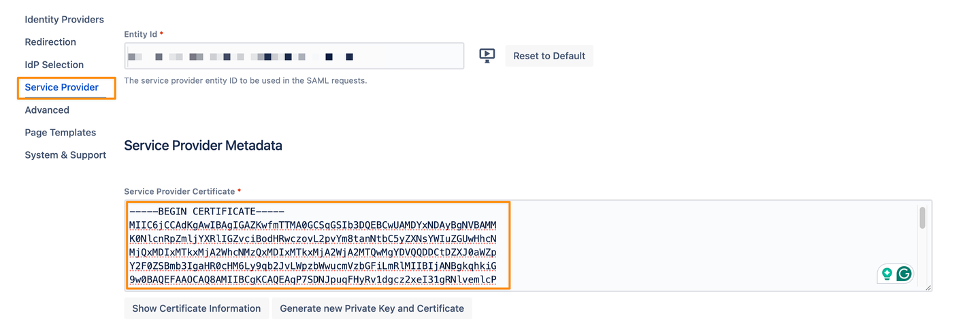Open Page Templates from the sidebar
Image resolution: width=980 pixels, height=324 pixels.
click(x=60, y=132)
